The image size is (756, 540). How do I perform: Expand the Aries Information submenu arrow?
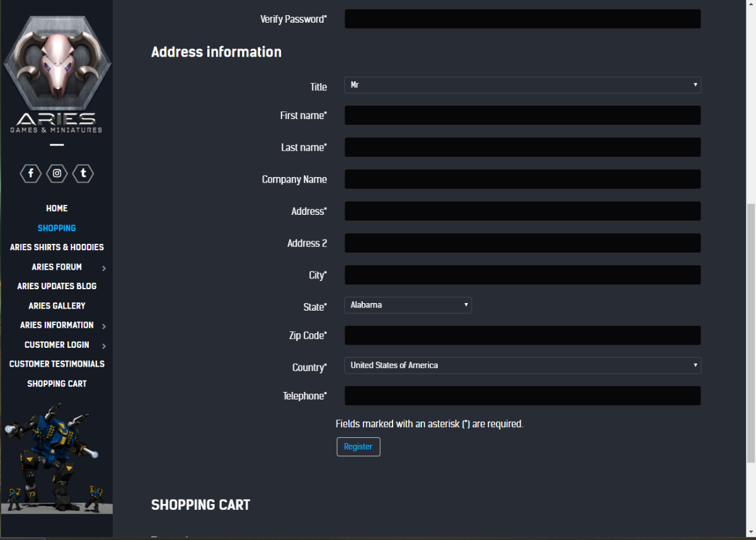[104, 326]
